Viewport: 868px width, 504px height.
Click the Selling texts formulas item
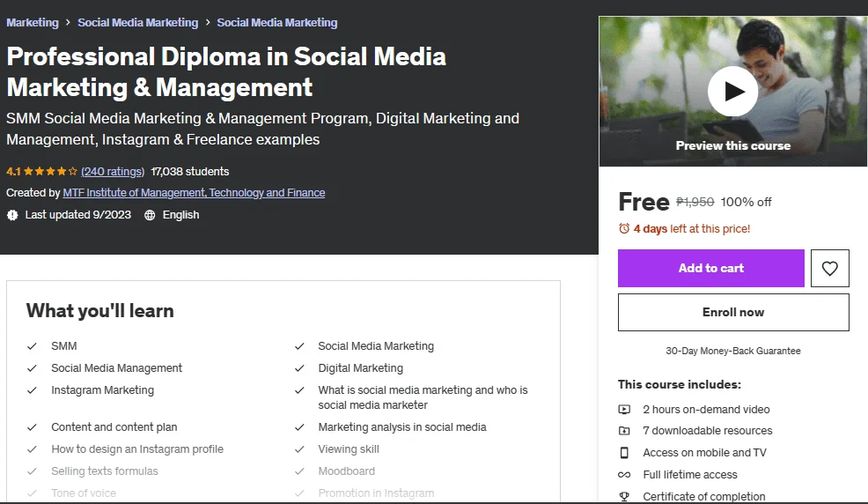tap(105, 471)
